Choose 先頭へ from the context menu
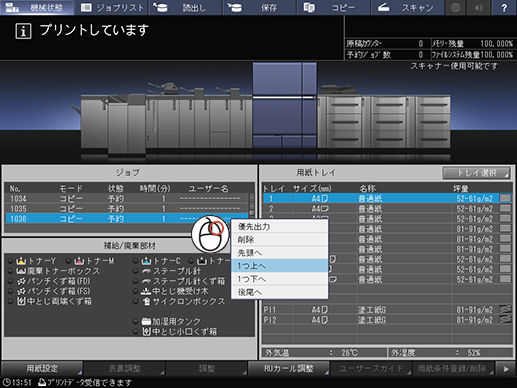The width and height of the screenshot is (517, 388). pos(280,253)
